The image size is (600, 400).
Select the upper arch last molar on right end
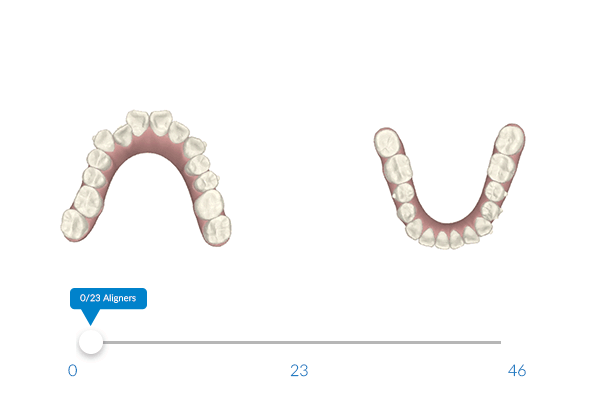coord(218,230)
